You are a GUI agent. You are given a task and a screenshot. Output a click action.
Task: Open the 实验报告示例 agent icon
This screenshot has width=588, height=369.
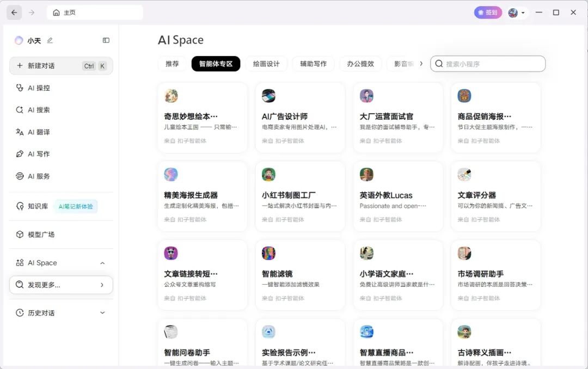tap(268, 332)
